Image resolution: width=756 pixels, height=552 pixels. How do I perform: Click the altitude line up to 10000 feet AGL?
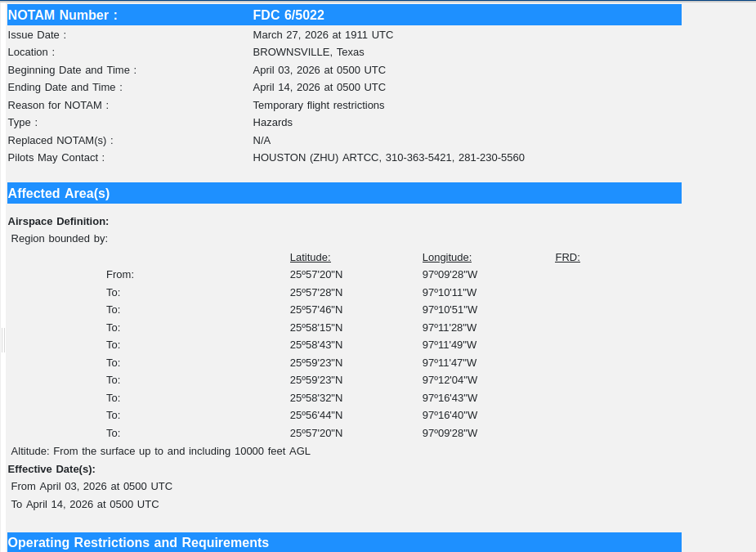coord(160,451)
